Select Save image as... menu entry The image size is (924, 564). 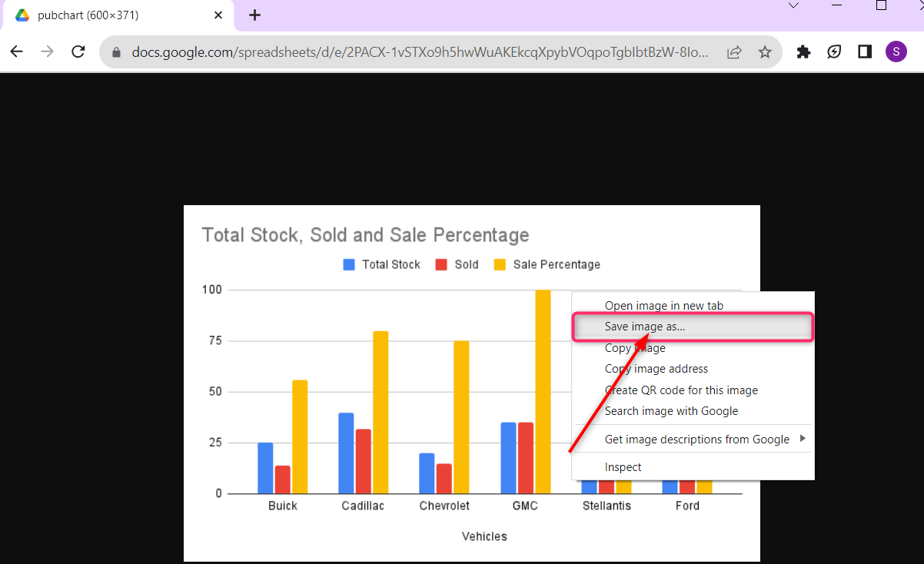(x=645, y=327)
